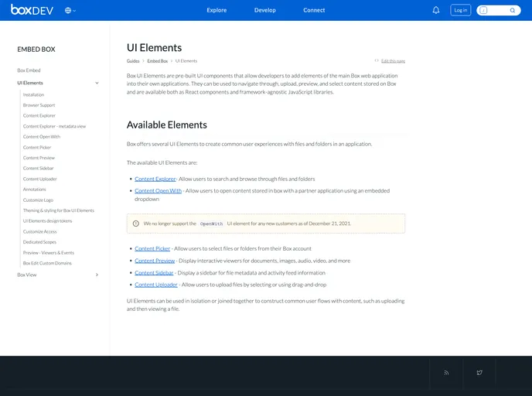
Task: Follow the Content Preview article link
Action: coord(155,261)
